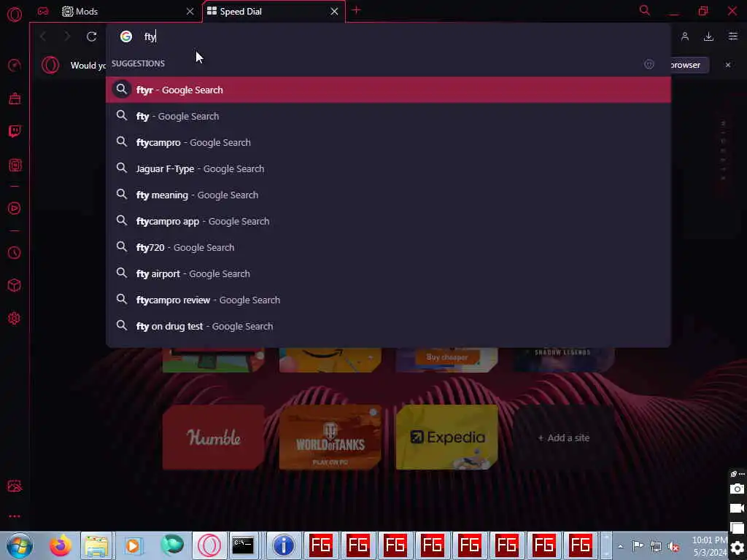This screenshot has height=560, width=747.
Task: Go forward to next page
Action: coord(67,36)
